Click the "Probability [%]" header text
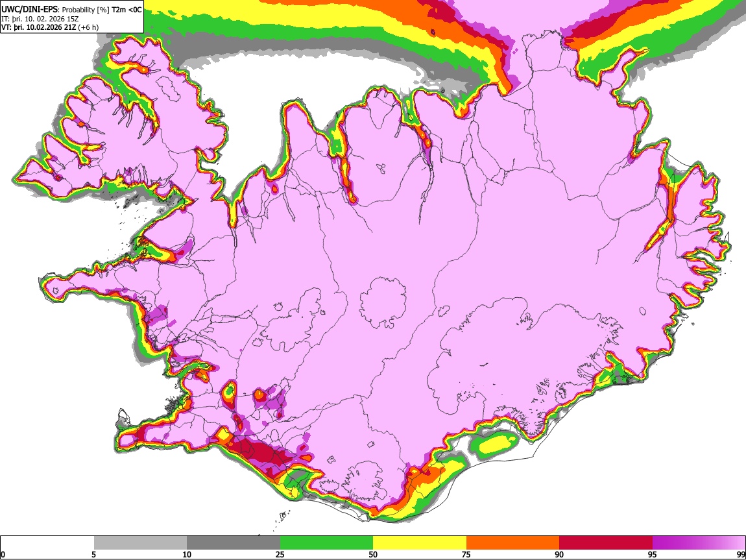Viewport: 746px width, 560px height. [86, 10]
